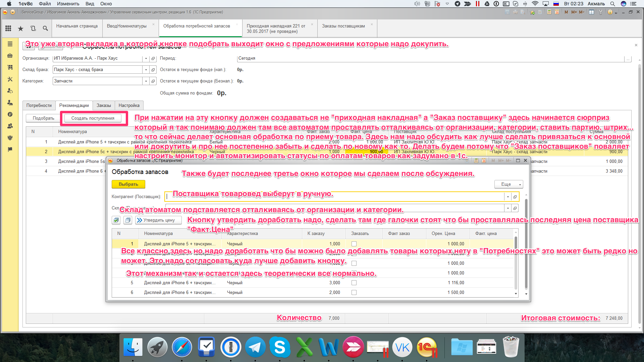The image size is (644, 362).
Task: Open the Еще dropdown menu
Action: pyautogui.click(x=508, y=184)
